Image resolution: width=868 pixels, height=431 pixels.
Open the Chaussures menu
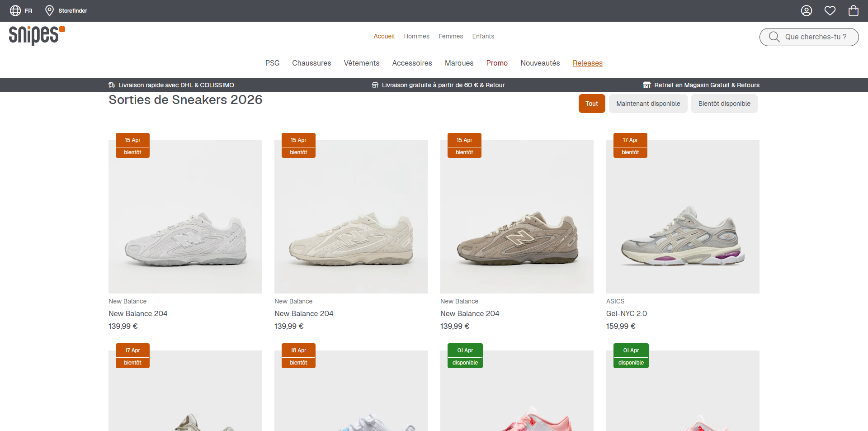311,63
